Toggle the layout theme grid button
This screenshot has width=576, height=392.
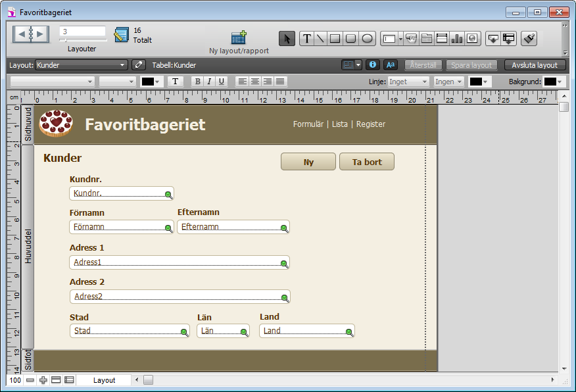point(348,65)
